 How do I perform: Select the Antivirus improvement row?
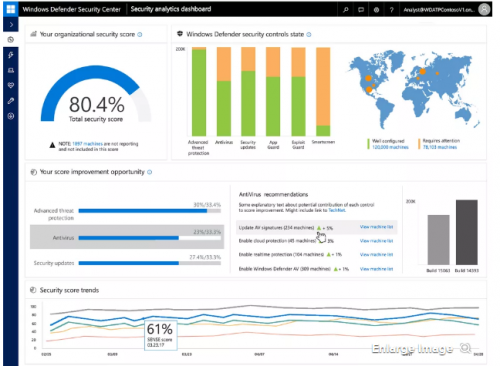pos(127,237)
